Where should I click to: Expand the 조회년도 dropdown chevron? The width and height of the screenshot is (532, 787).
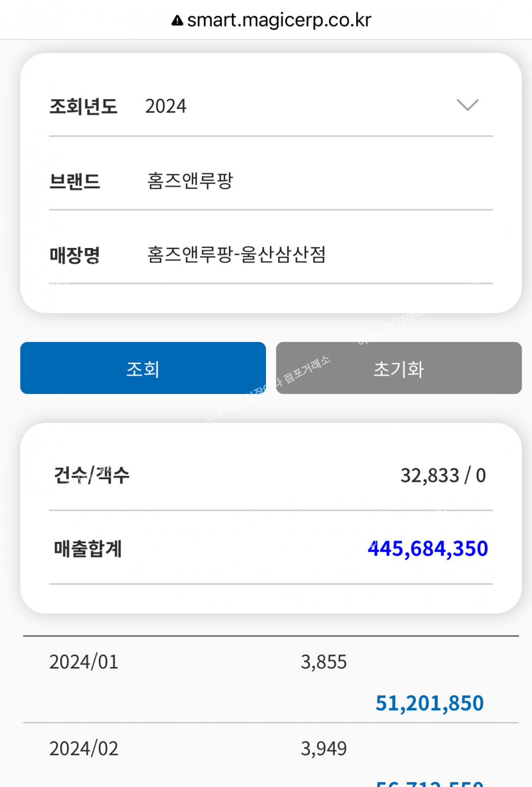[467, 105]
